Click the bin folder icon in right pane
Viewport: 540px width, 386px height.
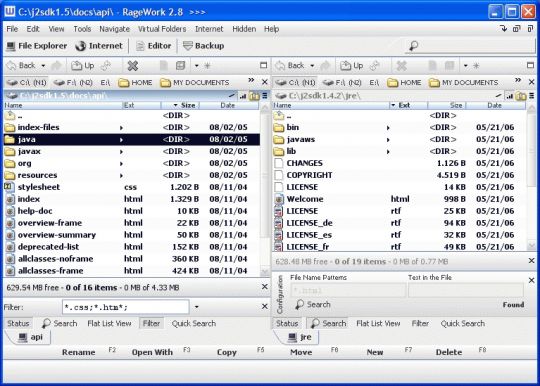point(279,127)
